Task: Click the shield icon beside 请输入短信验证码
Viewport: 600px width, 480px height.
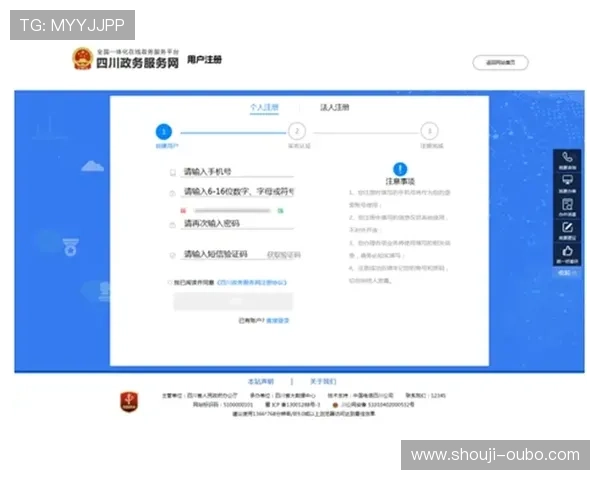Action: coord(172,255)
